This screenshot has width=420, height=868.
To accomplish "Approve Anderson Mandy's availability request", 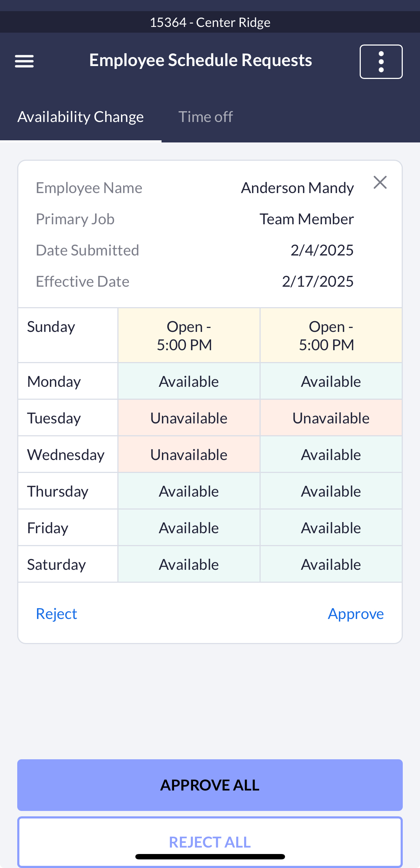I will point(355,613).
